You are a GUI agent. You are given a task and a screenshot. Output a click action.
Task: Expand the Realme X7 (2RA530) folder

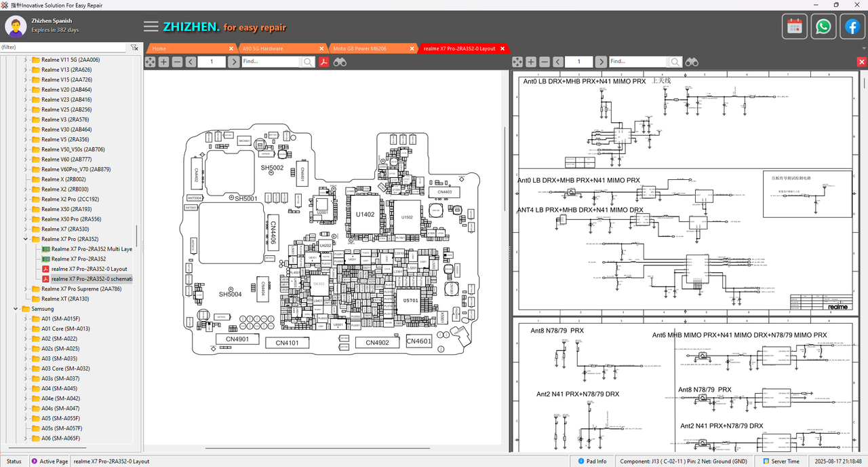point(26,229)
